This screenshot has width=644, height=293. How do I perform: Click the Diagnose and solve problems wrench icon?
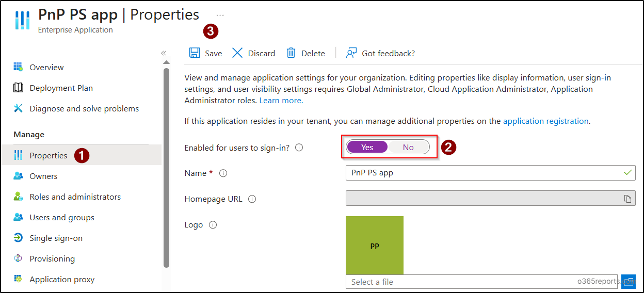18,108
